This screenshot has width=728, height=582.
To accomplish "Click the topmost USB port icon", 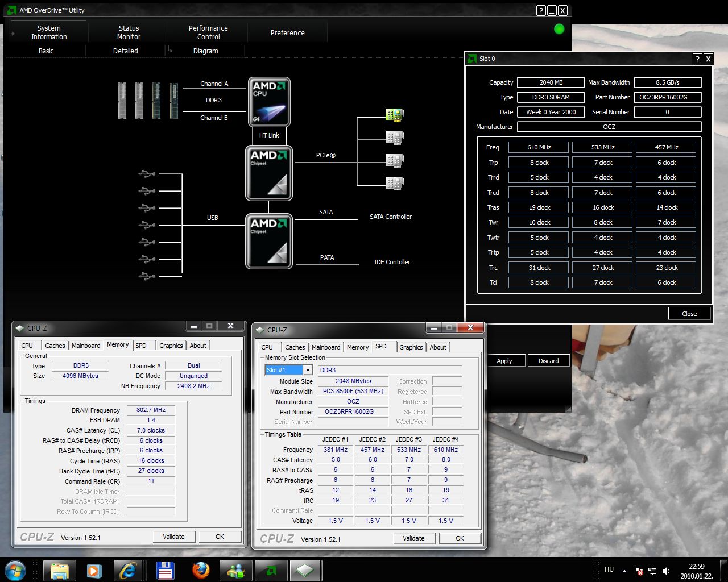I will [147, 174].
